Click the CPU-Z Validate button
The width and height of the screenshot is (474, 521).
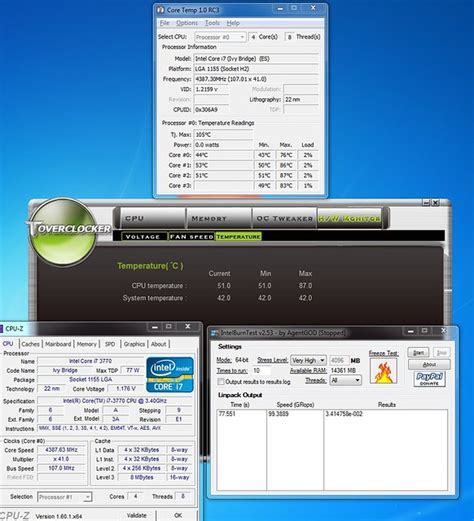point(137,515)
